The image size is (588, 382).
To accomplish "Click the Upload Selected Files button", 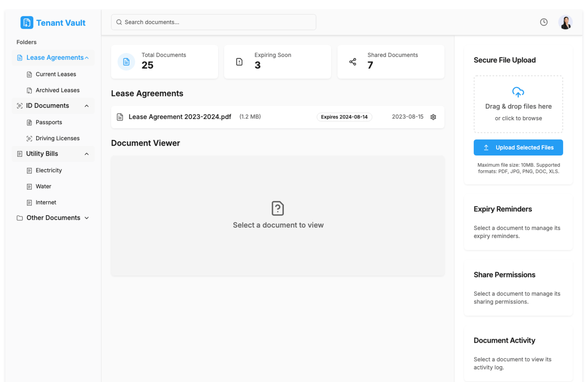I will 518,148.
